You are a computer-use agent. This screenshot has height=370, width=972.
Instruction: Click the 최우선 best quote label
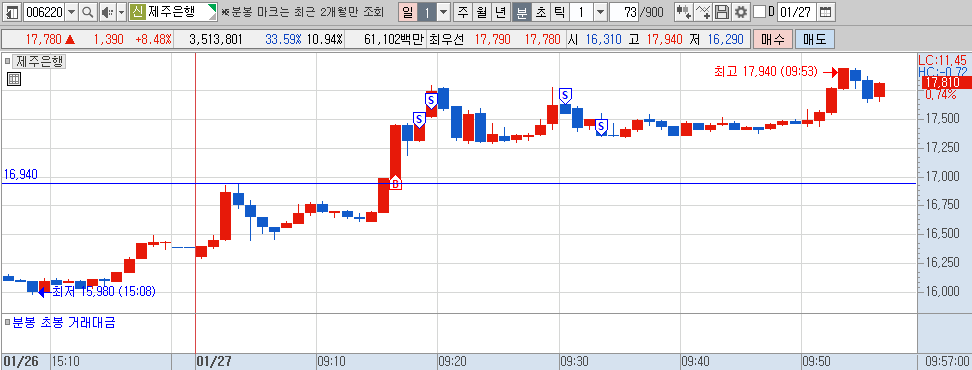[x=446, y=40]
